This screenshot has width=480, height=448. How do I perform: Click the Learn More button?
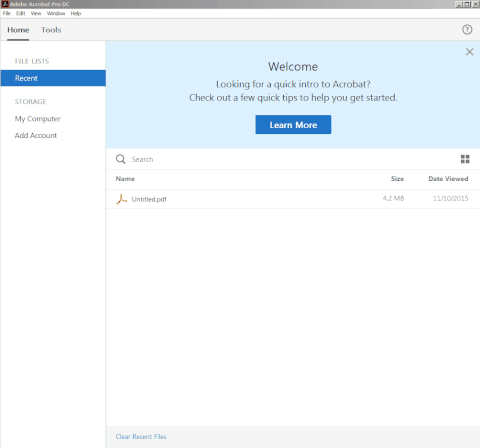[293, 125]
